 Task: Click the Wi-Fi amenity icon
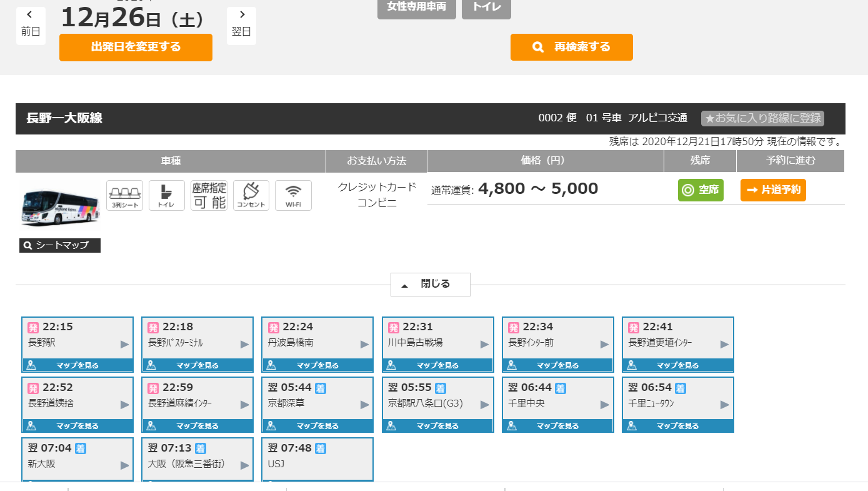coord(293,195)
